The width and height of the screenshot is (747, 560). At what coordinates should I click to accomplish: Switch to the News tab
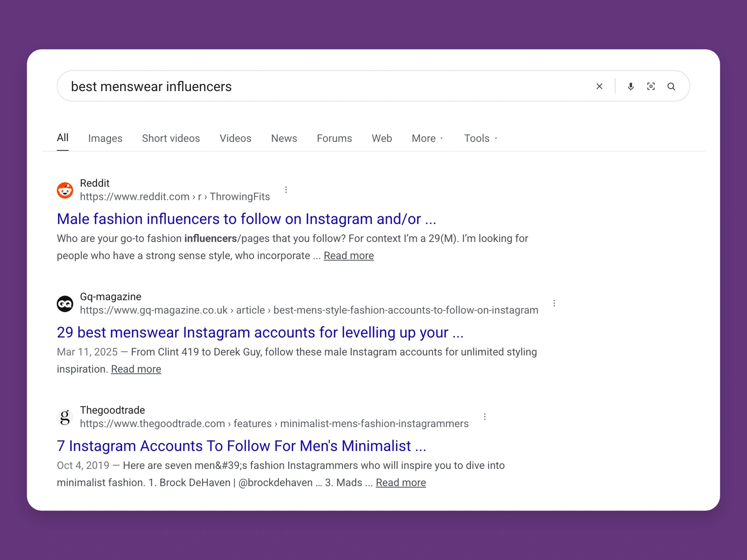tap(284, 139)
